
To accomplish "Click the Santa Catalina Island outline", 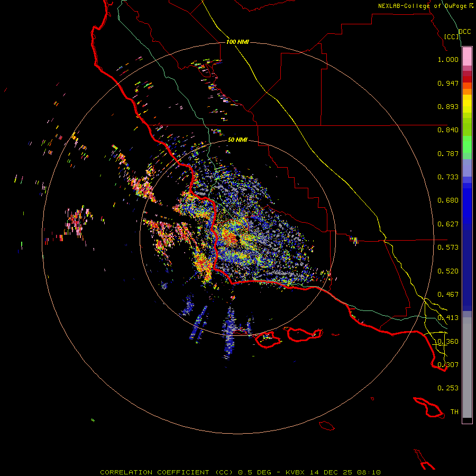I will (428, 407).
